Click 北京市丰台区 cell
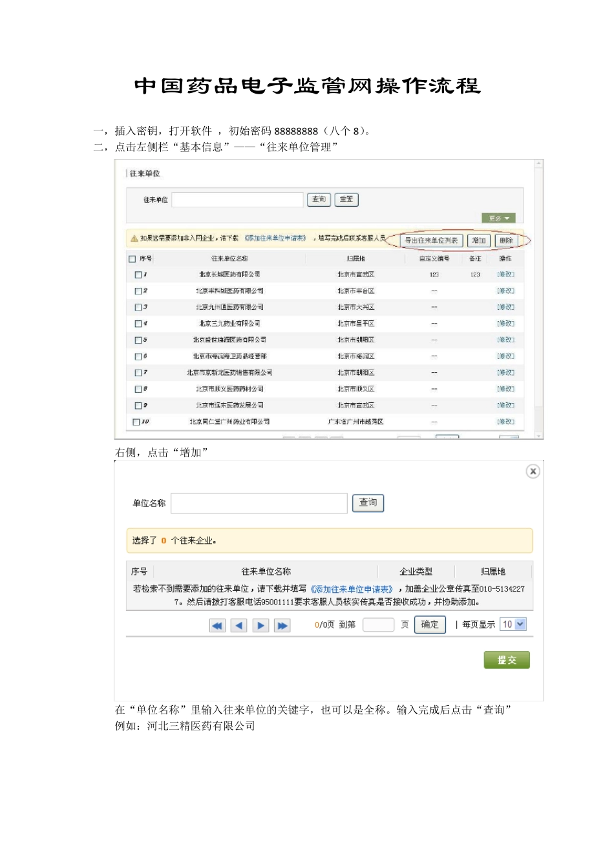This screenshot has height=868, width=614. click(x=355, y=291)
